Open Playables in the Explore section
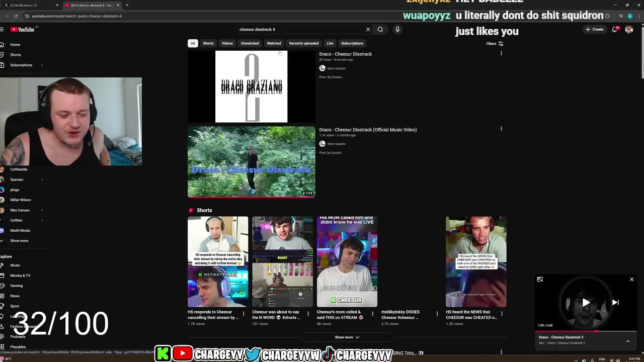 pos(18,347)
